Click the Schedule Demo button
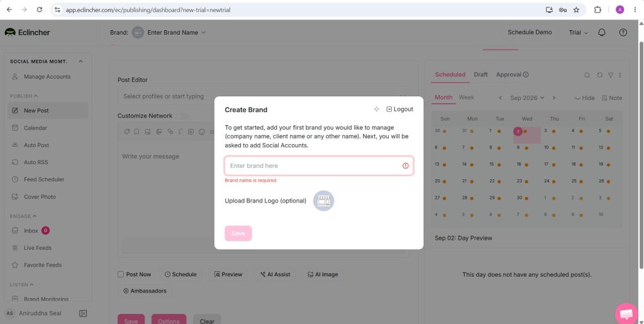This screenshot has height=324, width=644. click(x=530, y=33)
